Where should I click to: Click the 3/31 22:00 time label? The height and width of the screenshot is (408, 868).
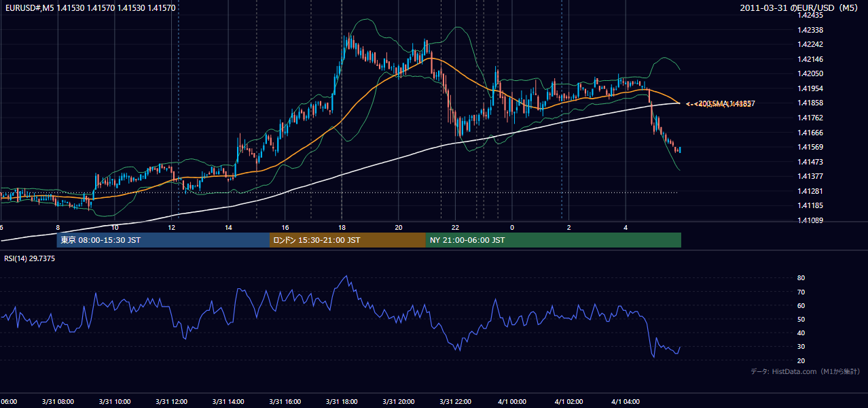(455, 401)
